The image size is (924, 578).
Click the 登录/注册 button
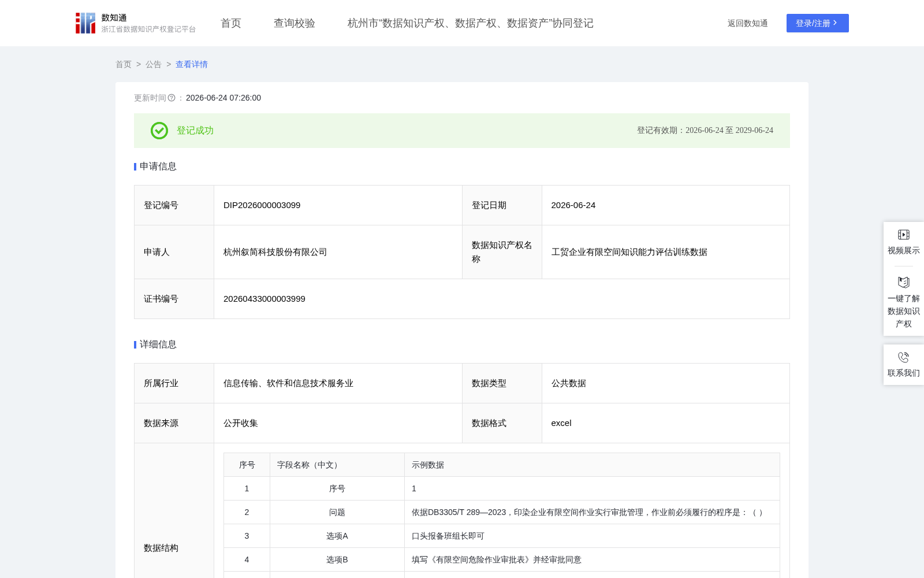click(818, 23)
